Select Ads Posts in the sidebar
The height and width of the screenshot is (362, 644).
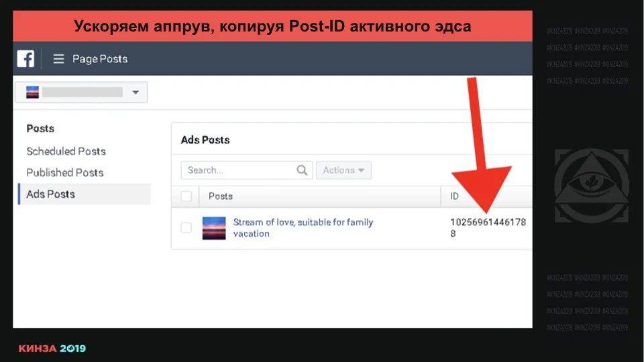tap(85, 194)
